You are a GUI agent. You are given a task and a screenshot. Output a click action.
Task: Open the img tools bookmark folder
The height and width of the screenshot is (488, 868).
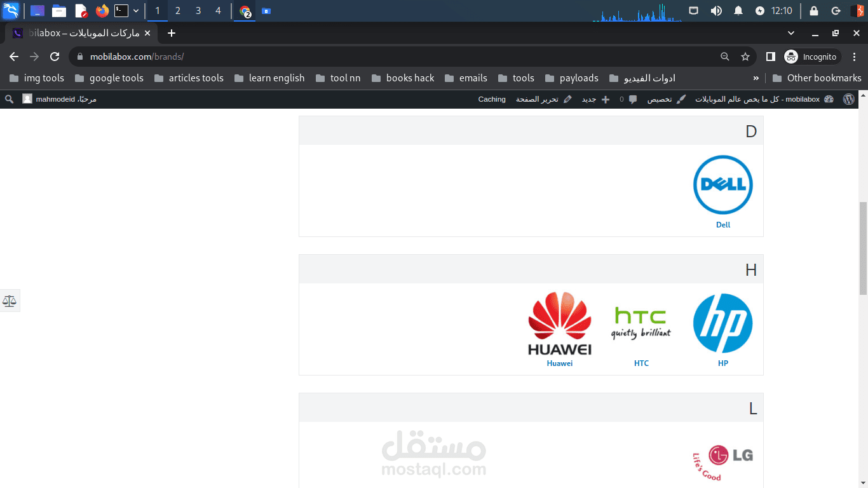[x=37, y=78]
